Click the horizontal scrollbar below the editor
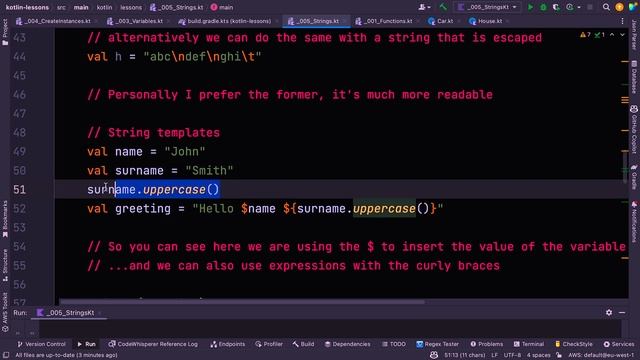The image size is (640, 360). (242, 302)
